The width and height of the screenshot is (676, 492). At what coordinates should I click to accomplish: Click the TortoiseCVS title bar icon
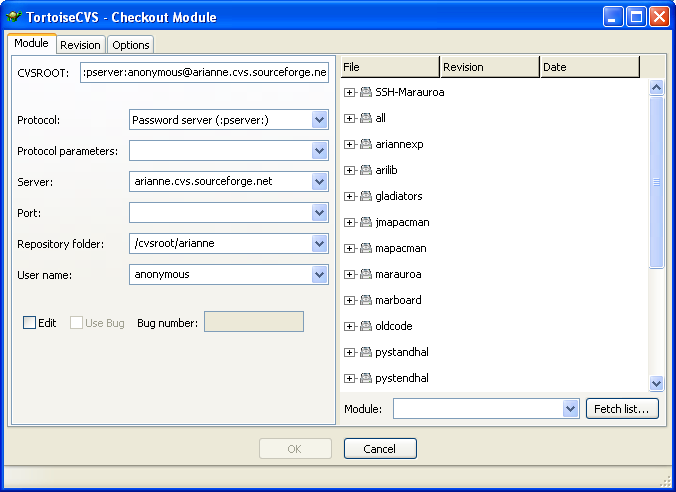point(14,17)
